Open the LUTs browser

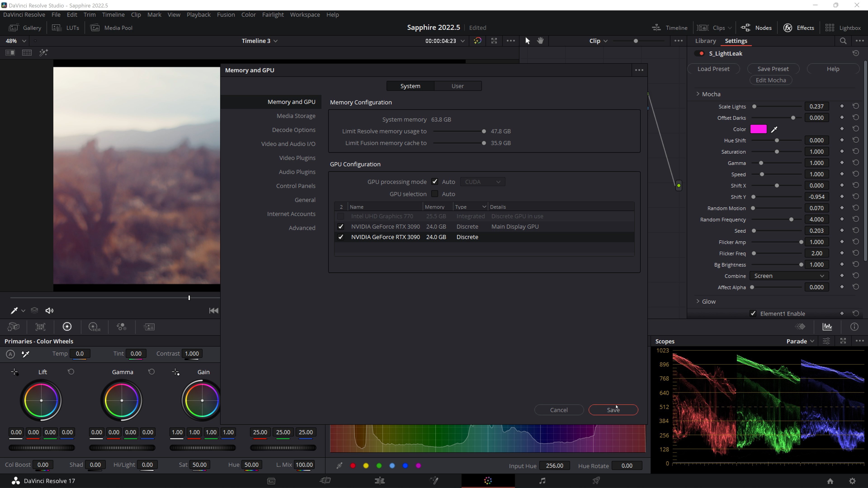[x=66, y=28]
